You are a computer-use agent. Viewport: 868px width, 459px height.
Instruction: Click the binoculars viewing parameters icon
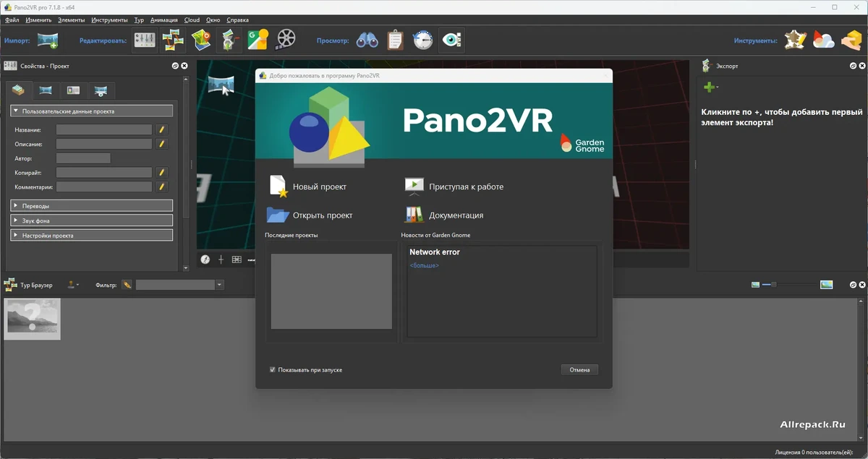pyautogui.click(x=367, y=40)
